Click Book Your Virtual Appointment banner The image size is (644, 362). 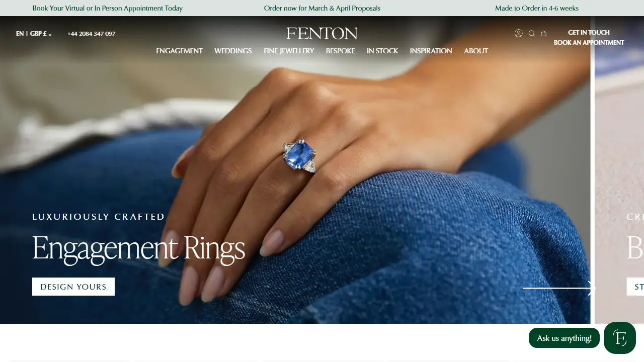click(108, 8)
